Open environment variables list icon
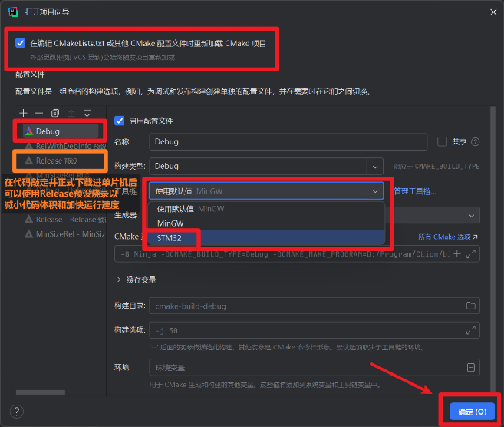The height and width of the screenshot is (427, 504). (x=470, y=367)
